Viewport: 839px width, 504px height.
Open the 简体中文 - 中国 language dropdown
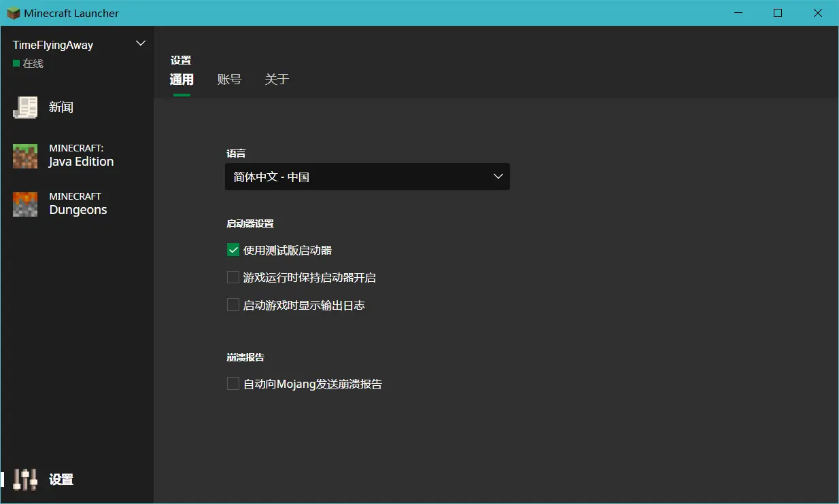[x=367, y=177]
